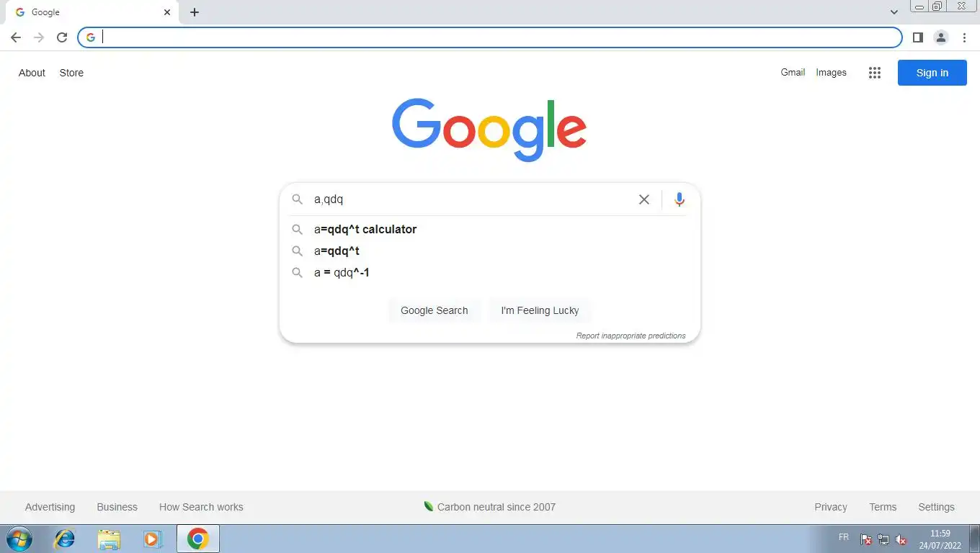Click the magnifier icon in the search box
Image resolution: width=980 pixels, height=553 pixels.
[297, 199]
